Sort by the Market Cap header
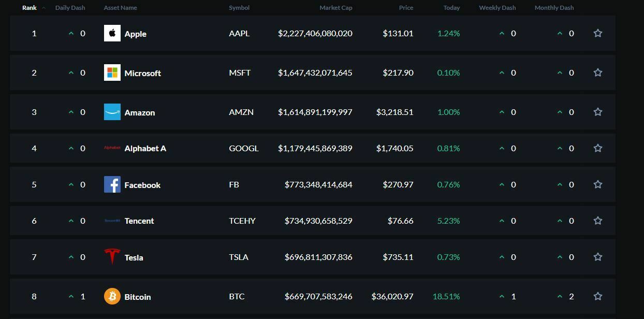The height and width of the screenshot is (319, 644). pos(336,8)
